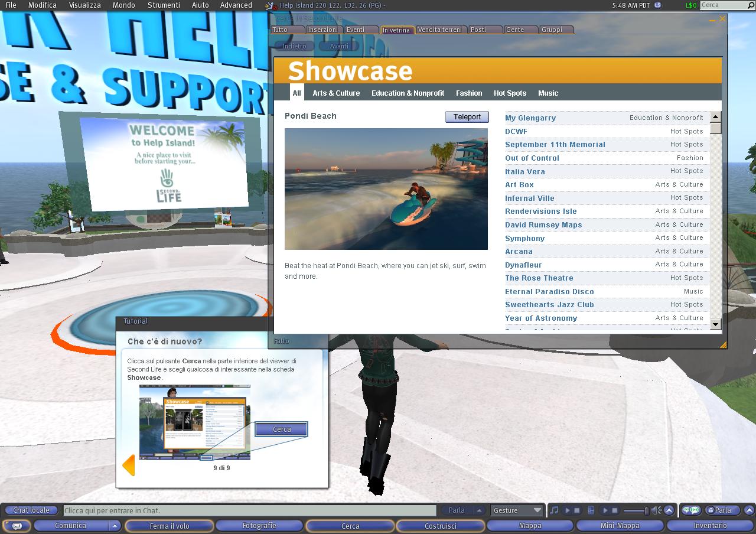
Task: Open the Advanced menu
Action: [236, 5]
